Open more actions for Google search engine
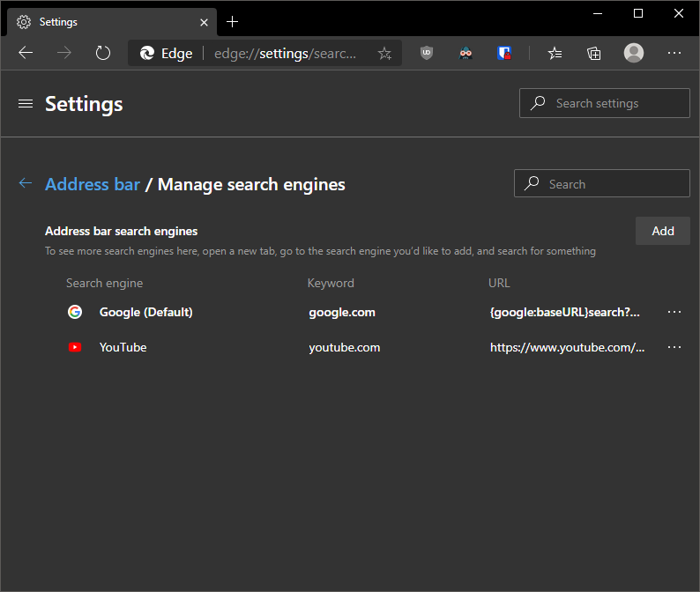The height and width of the screenshot is (592, 700). coord(674,312)
